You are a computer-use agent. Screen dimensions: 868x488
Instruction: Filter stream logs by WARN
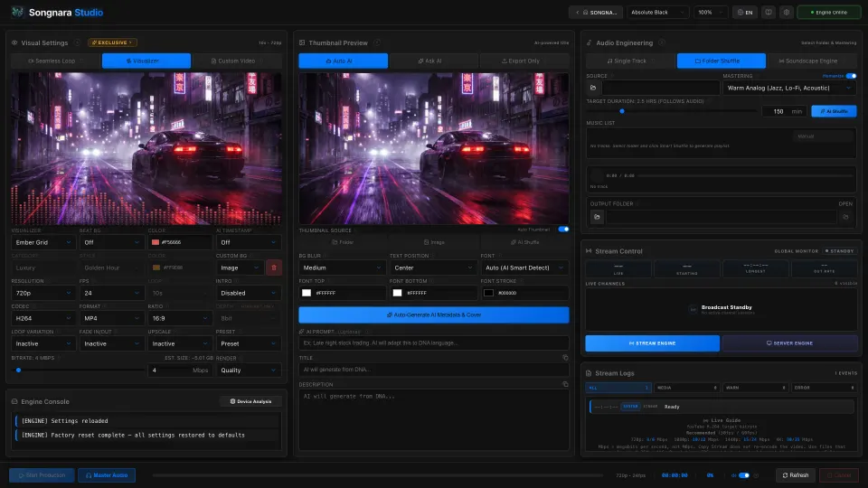pyautogui.click(x=755, y=388)
